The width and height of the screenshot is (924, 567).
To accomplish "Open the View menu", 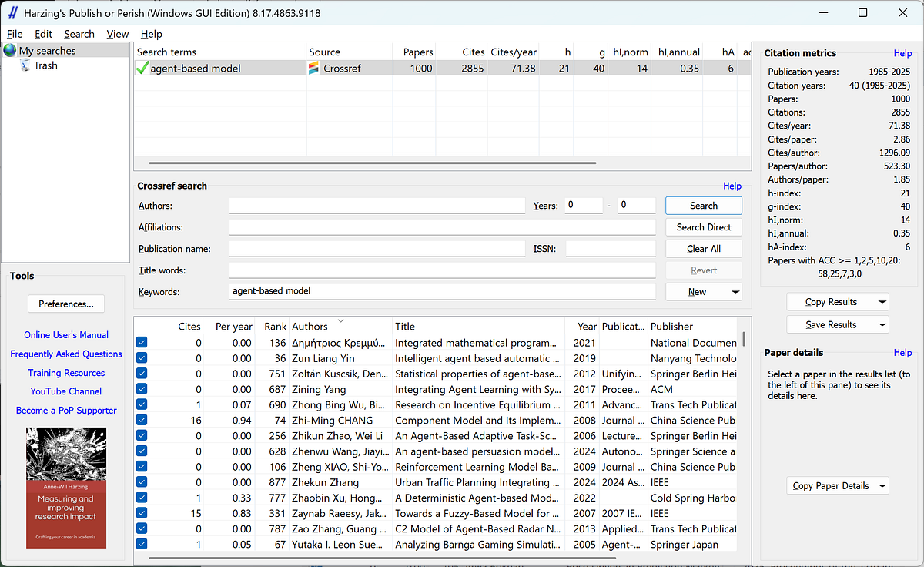I will tap(117, 34).
